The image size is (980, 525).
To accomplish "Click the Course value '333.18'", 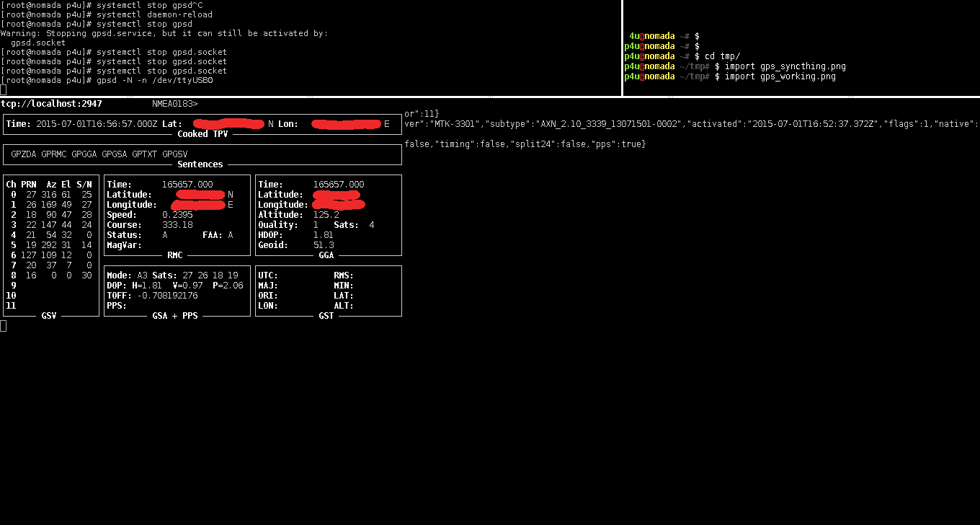I will point(177,225).
